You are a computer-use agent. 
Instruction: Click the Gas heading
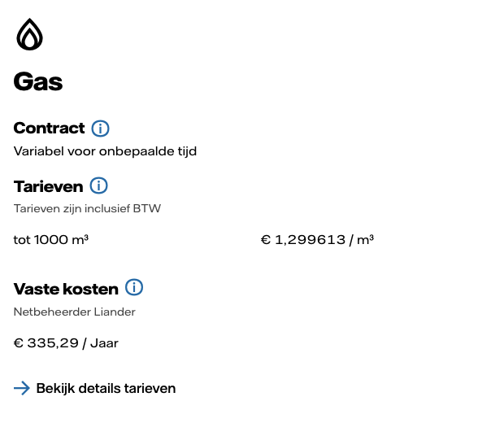tap(38, 81)
